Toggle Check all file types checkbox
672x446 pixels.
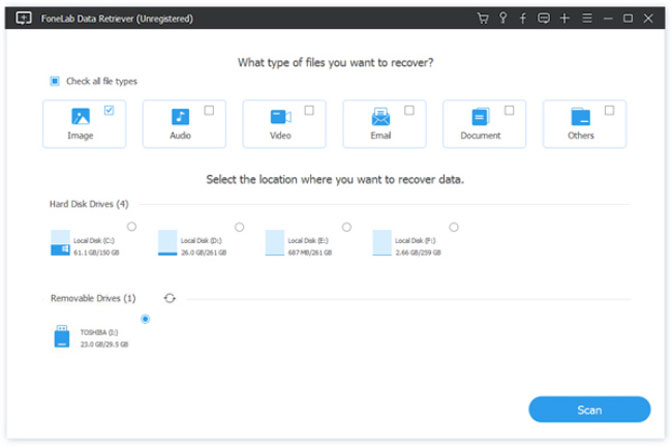(x=54, y=81)
